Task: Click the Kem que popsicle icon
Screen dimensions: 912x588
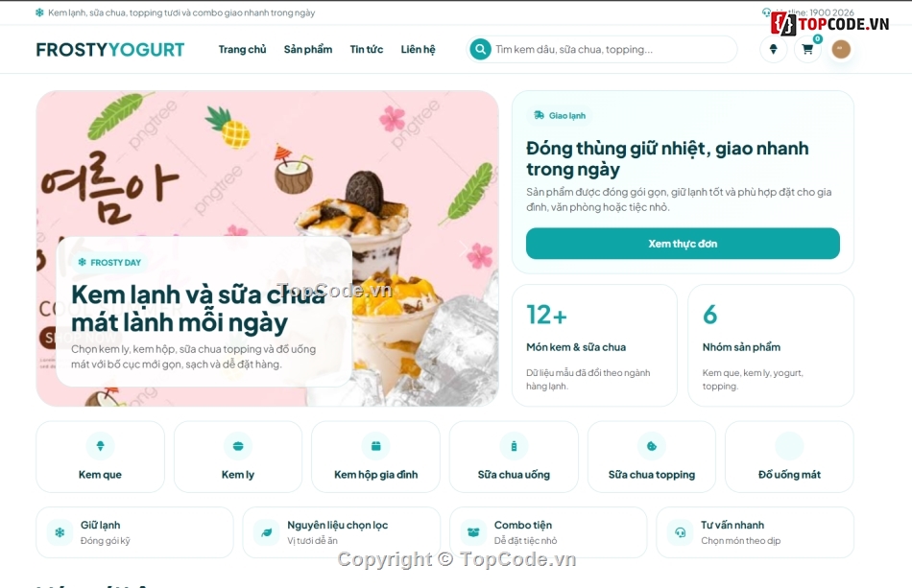Action: tap(100, 446)
